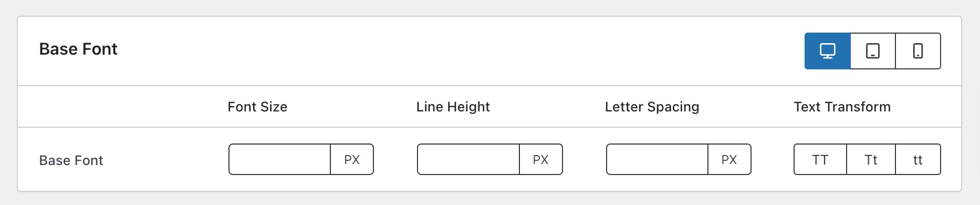This screenshot has height=205, width=980.
Task: Apply capitalize Tt text transform
Action: point(871,159)
